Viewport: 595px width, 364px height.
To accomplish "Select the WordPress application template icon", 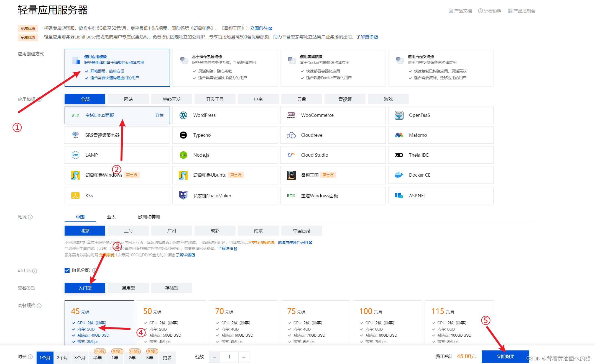I will [183, 115].
